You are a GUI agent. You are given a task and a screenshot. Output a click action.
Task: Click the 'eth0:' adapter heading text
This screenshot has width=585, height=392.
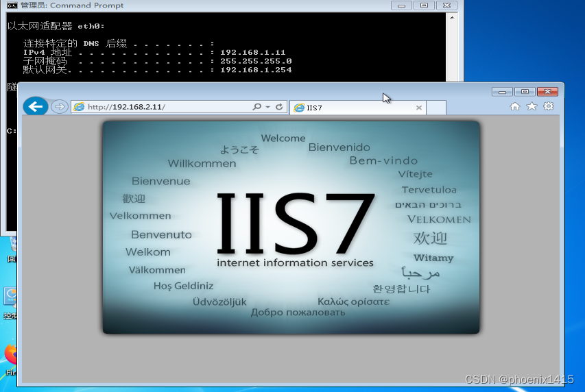pyautogui.click(x=91, y=26)
